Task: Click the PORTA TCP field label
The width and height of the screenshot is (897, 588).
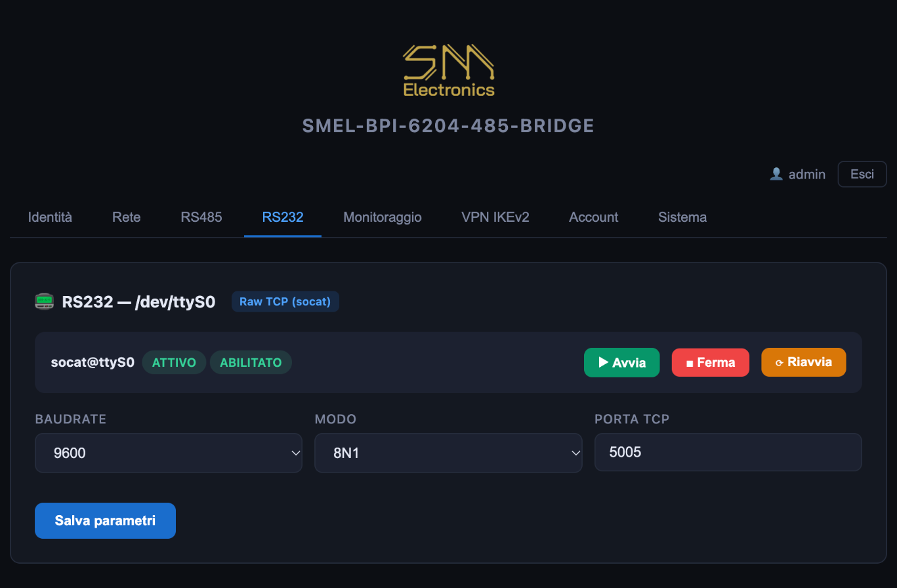Action: (632, 419)
